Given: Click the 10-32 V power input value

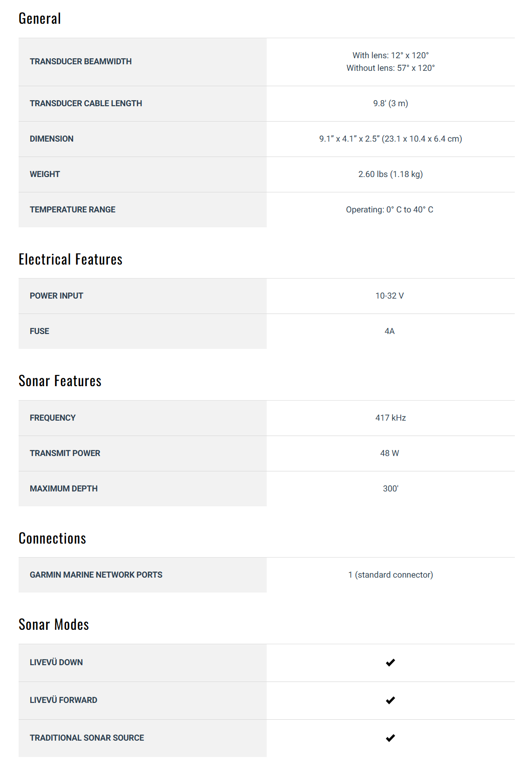Looking at the screenshot, I should click(390, 296).
